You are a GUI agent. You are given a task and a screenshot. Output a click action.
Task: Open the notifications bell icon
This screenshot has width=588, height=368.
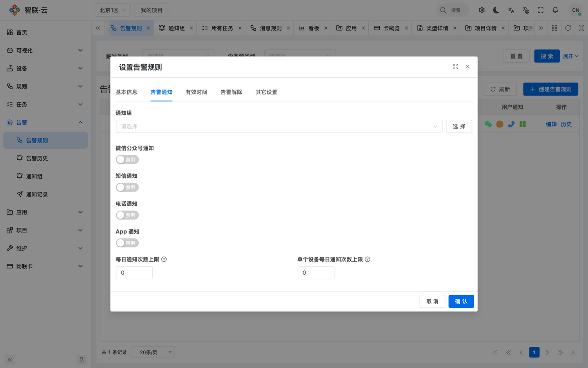click(x=555, y=10)
